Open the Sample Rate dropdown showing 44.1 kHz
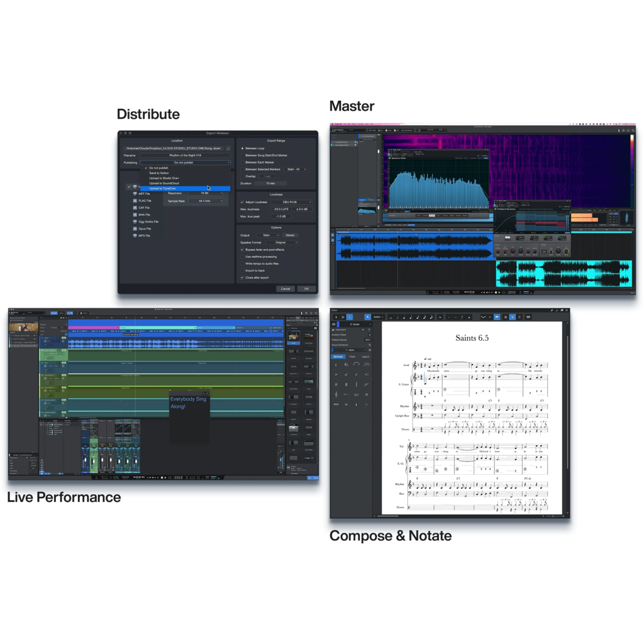Screen dimensions: 644x644 click(x=206, y=201)
